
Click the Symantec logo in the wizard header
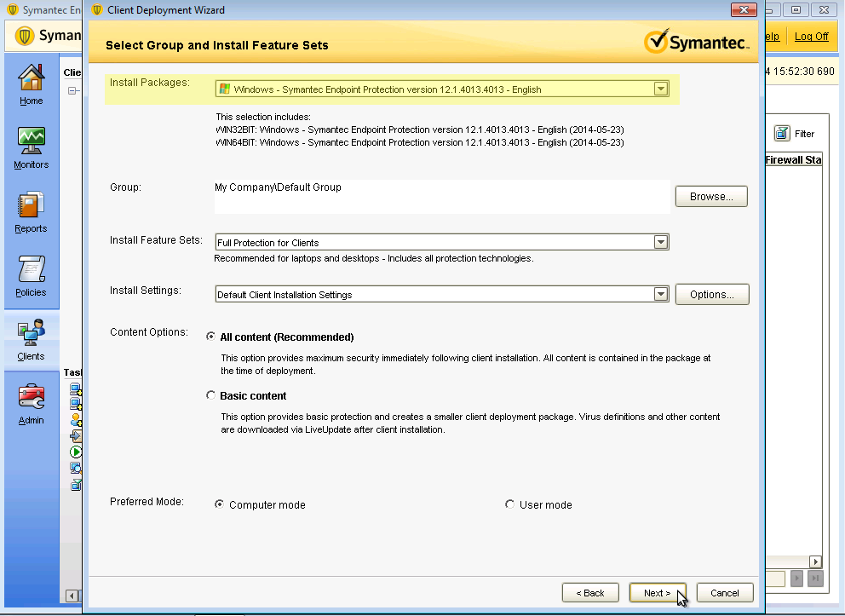(696, 42)
